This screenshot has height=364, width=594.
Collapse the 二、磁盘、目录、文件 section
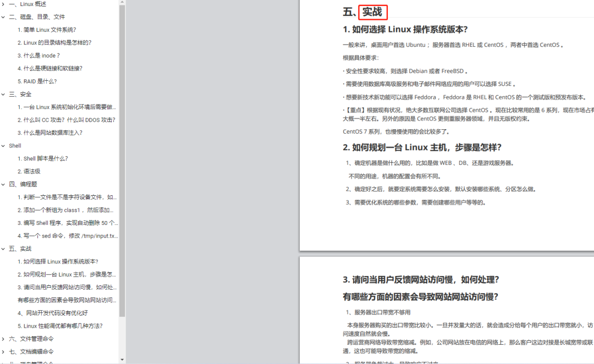click(3, 17)
